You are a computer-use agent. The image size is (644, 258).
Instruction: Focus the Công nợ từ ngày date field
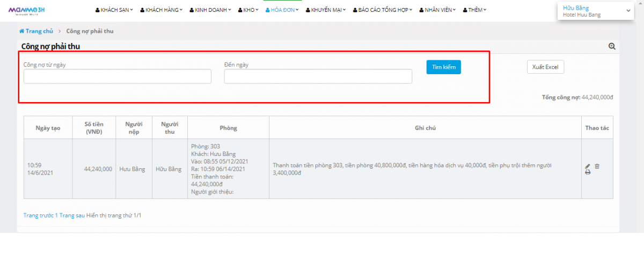point(118,76)
